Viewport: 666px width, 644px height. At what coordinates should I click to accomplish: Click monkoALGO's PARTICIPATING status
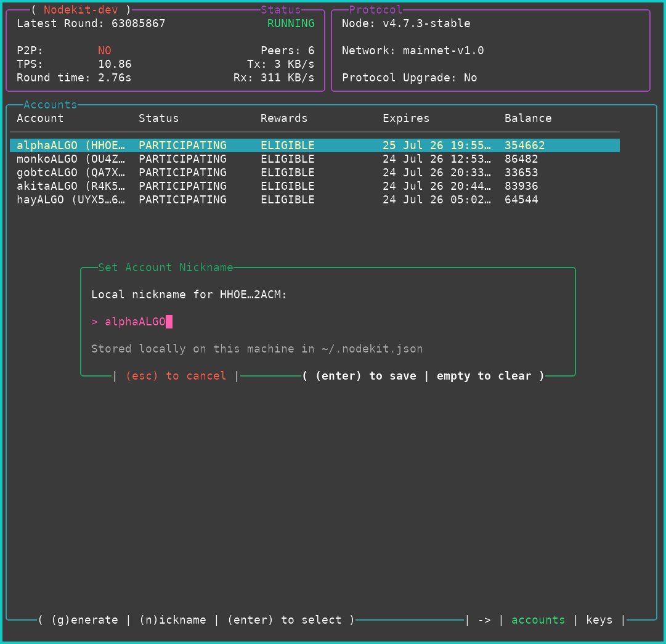click(182, 159)
